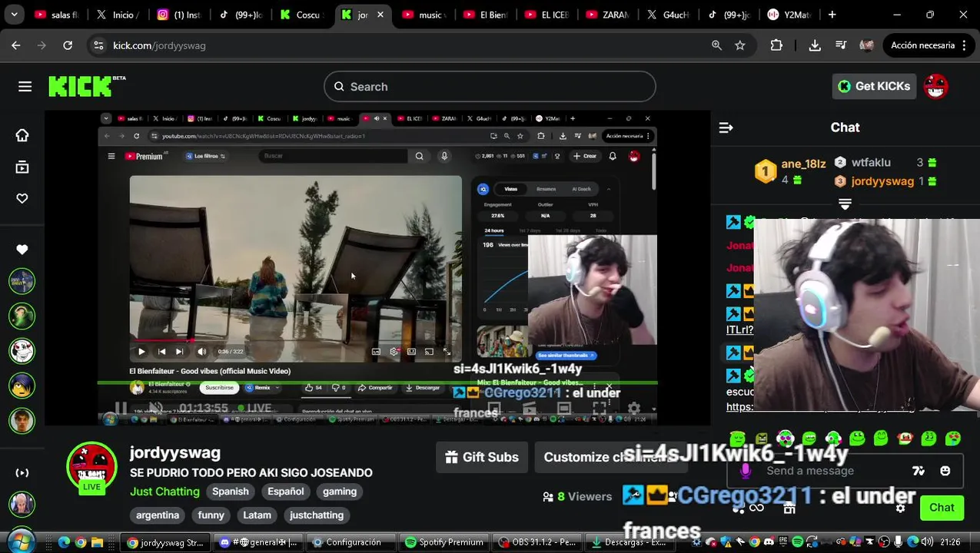This screenshot has height=553, width=980.
Task: Open the first followed channel avatar in sidebar
Action: (22, 281)
